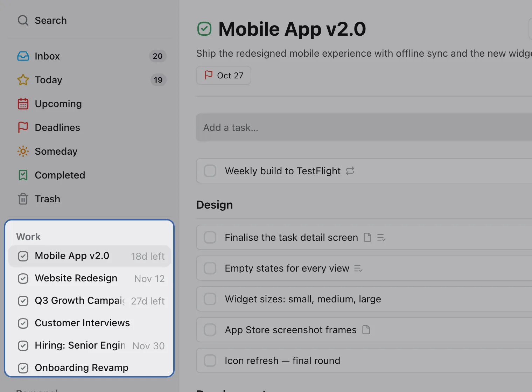Click the Website Redesign project icon
Screen dimensions: 532x392
point(23,279)
